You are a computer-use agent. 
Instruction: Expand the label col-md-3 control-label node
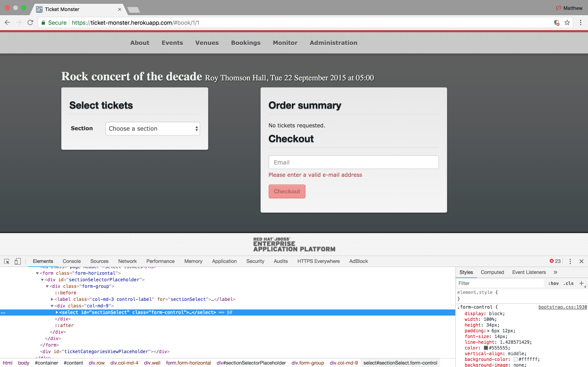pos(52,299)
